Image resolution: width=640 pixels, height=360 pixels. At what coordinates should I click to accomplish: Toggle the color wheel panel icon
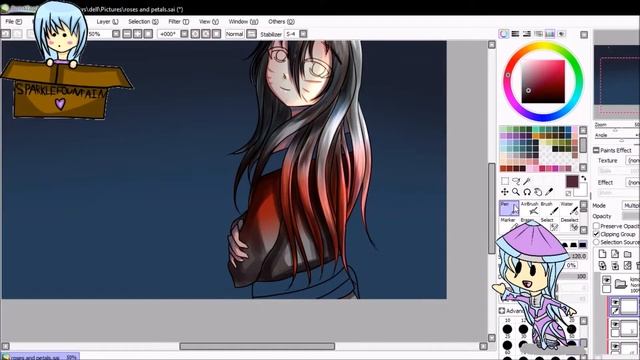(x=504, y=34)
